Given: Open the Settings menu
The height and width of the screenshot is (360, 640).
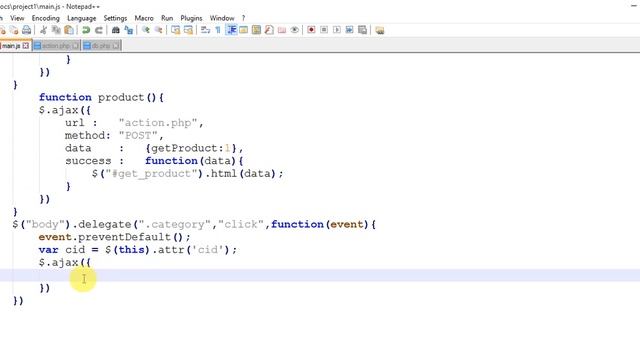Looking at the screenshot, I should tap(115, 18).
